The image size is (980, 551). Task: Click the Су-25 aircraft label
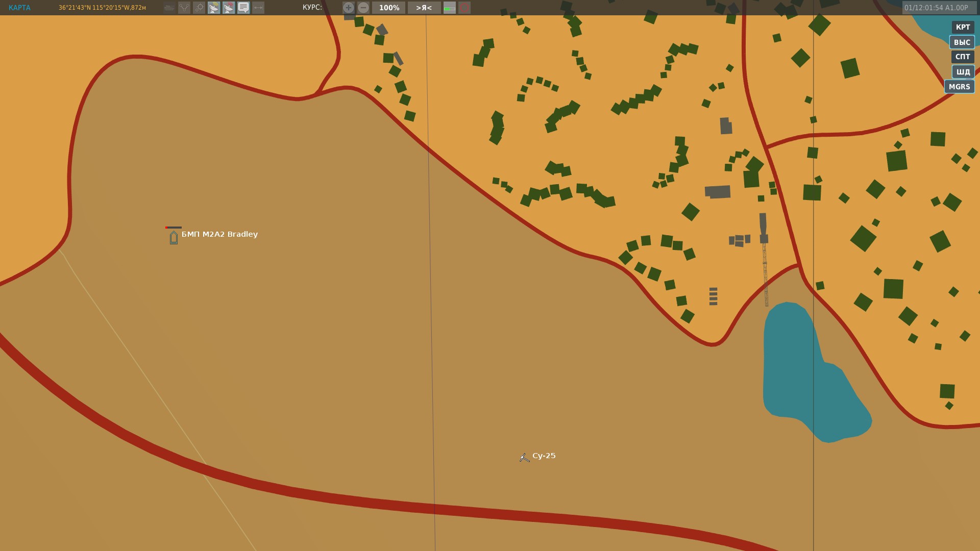(x=544, y=456)
